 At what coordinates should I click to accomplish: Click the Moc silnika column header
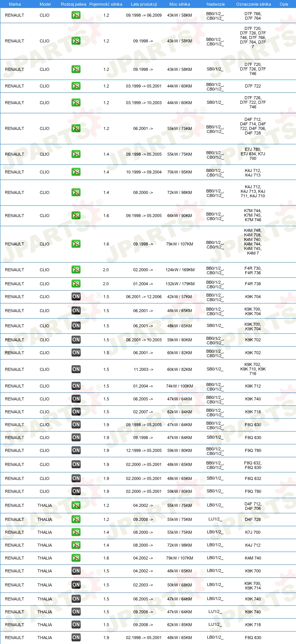[x=180, y=4]
